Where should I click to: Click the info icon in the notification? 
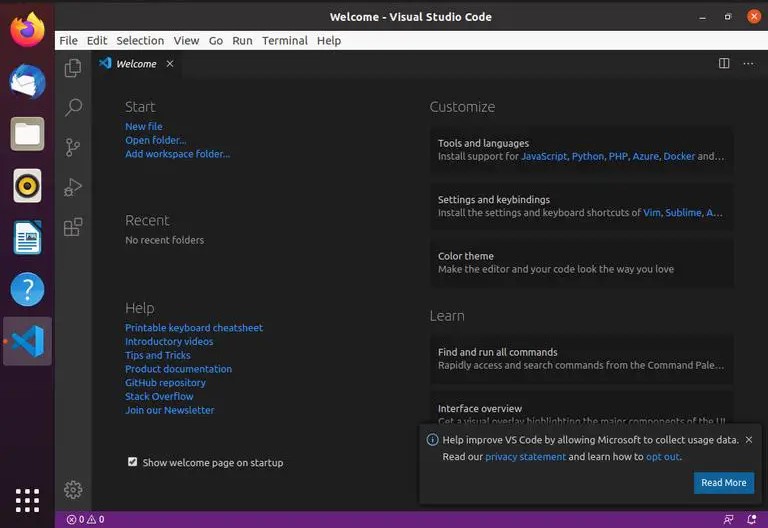(432, 440)
